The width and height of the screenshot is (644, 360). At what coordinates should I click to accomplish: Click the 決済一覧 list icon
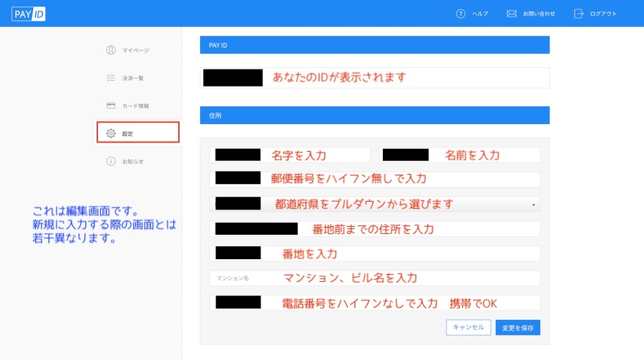(x=111, y=78)
